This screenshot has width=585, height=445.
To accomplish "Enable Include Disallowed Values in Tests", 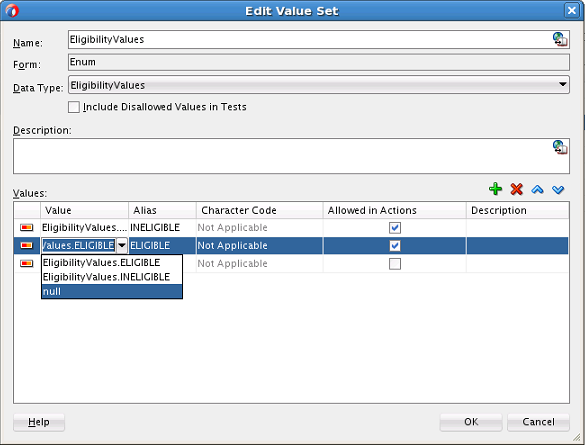I will (74, 107).
